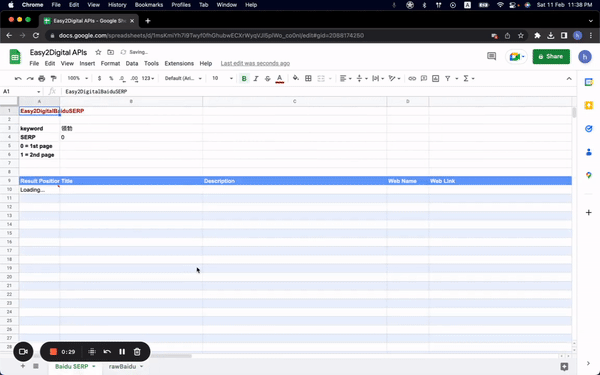This screenshot has height=375, width=600.
Task: Open the fill color bucket tool
Action: click(x=296, y=78)
